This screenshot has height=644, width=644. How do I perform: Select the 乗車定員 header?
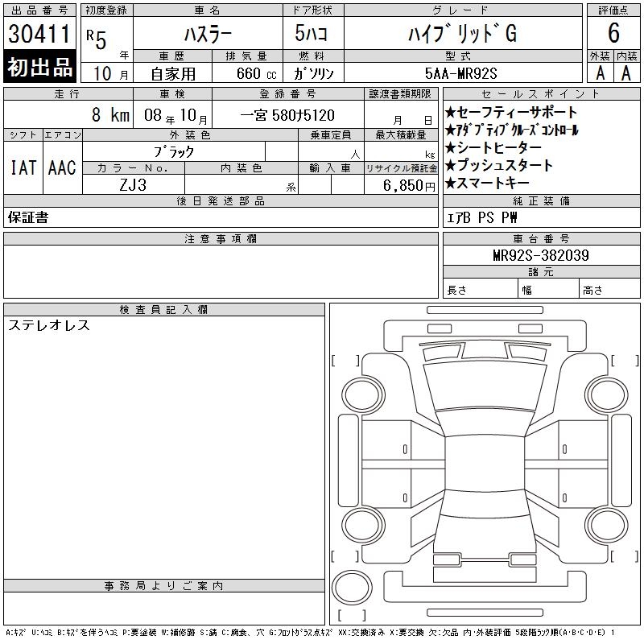331,135
